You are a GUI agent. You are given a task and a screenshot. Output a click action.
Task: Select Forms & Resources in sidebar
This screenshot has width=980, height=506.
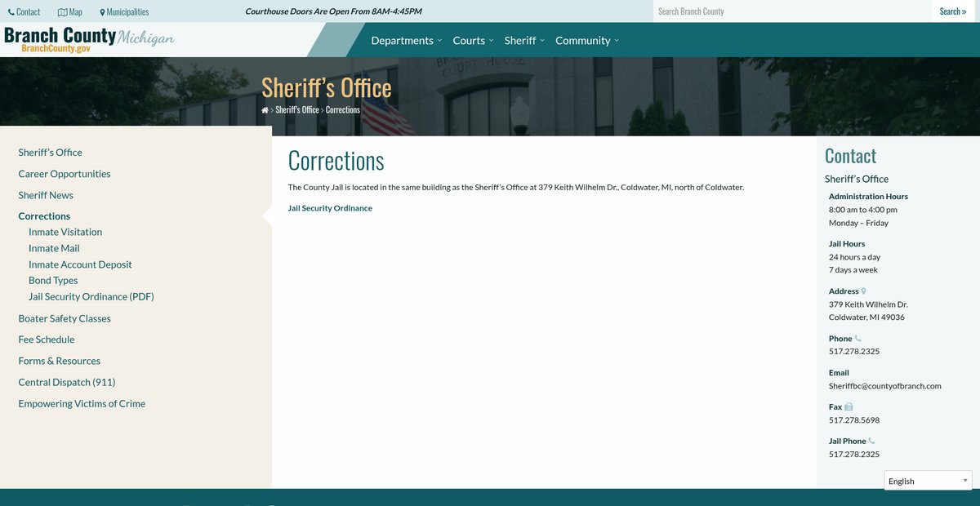(60, 361)
